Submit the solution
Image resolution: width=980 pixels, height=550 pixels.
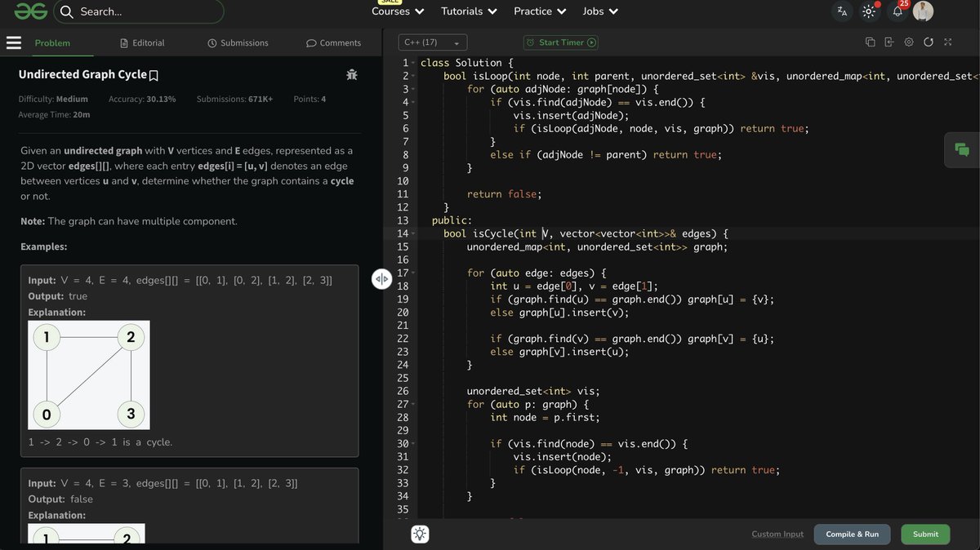click(x=925, y=534)
